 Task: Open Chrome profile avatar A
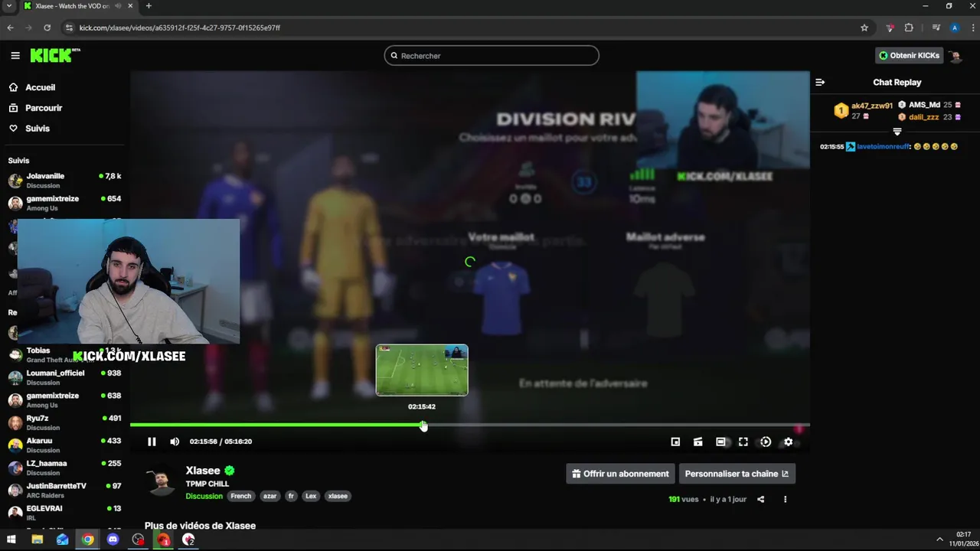[955, 28]
